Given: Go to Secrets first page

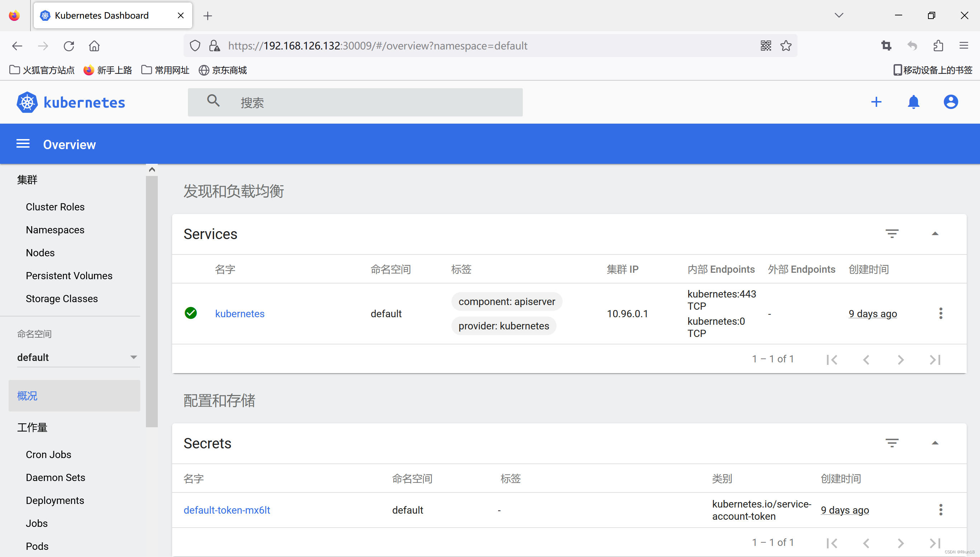Looking at the screenshot, I should 832,543.
